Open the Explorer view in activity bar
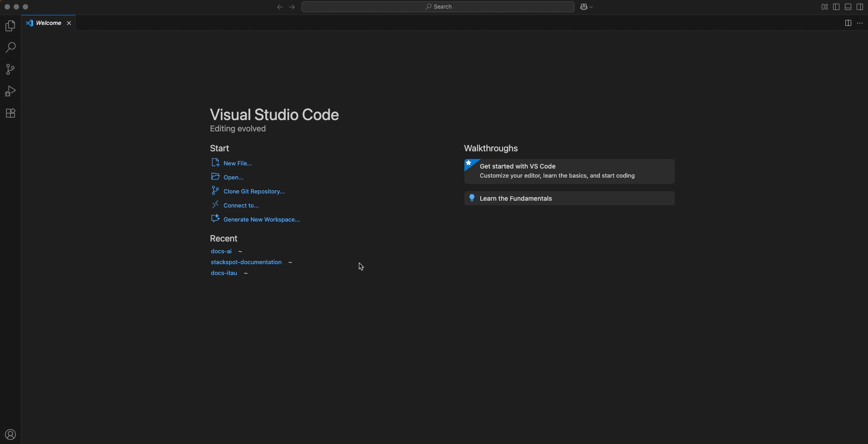Screen dimensions: 868x444 [10, 26]
